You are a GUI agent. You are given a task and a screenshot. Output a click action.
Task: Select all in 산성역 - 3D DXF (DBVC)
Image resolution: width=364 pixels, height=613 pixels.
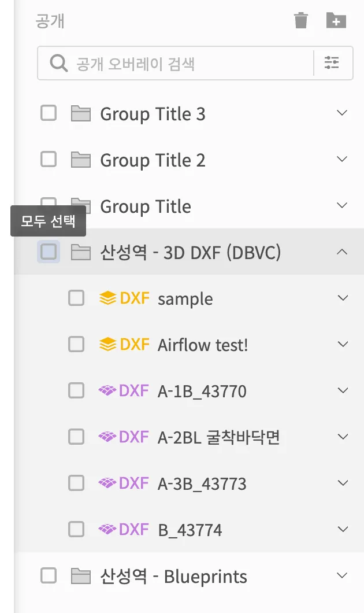point(49,252)
